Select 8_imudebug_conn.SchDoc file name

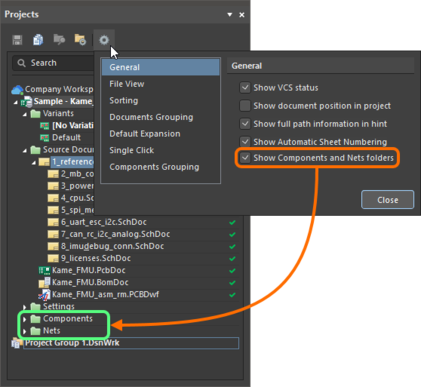(x=112, y=246)
